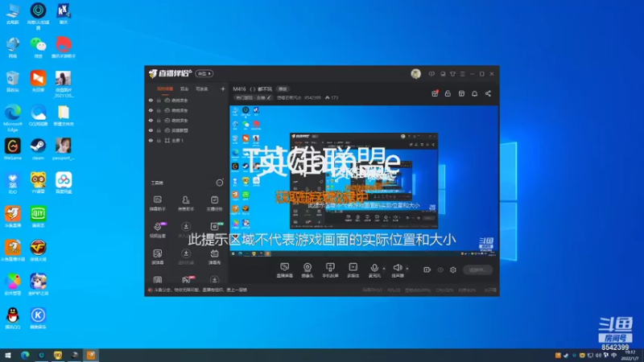Click the arrow pill beside the app logo

[204, 74]
